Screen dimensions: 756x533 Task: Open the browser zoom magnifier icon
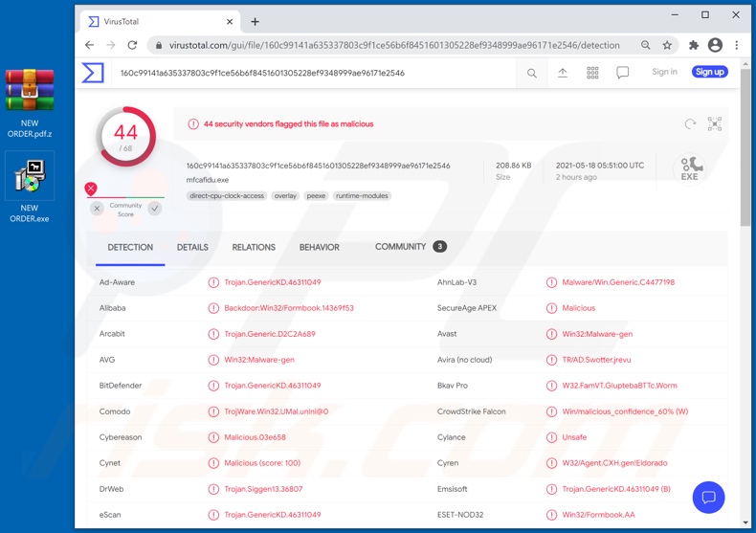[x=646, y=45]
